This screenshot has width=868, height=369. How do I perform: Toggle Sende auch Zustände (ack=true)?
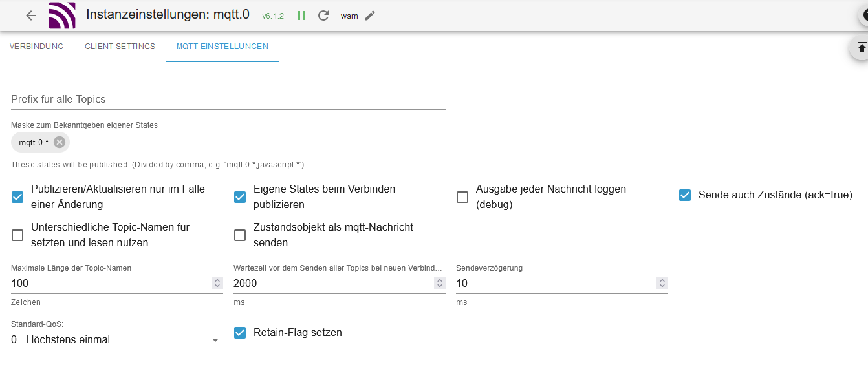tap(685, 195)
